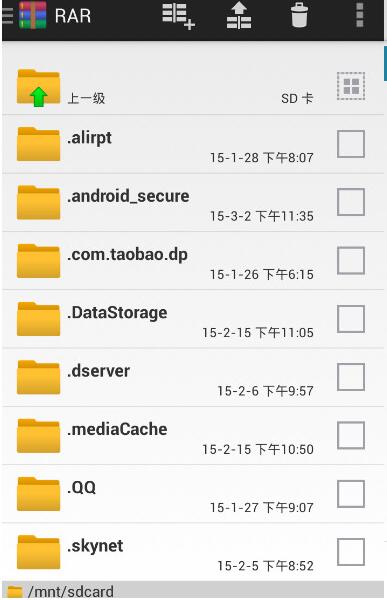Tap the add files to archive icon
The width and height of the screenshot is (387, 600).
point(179,16)
